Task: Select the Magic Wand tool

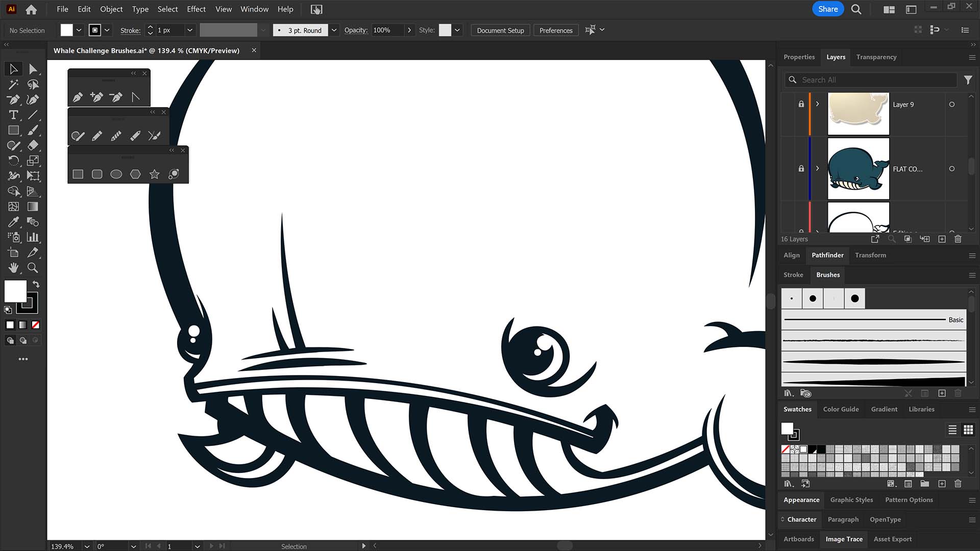Action: (x=13, y=84)
